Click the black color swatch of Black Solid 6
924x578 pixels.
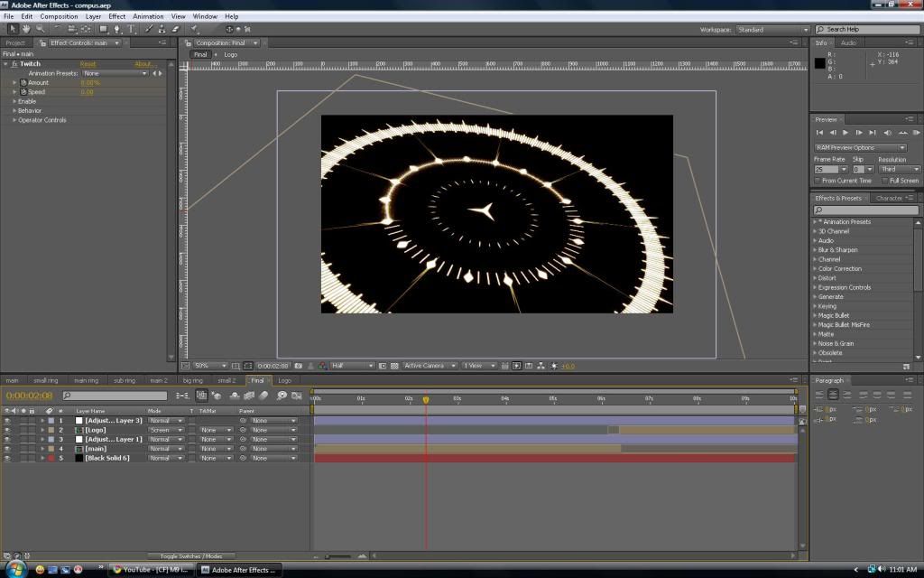pos(79,459)
